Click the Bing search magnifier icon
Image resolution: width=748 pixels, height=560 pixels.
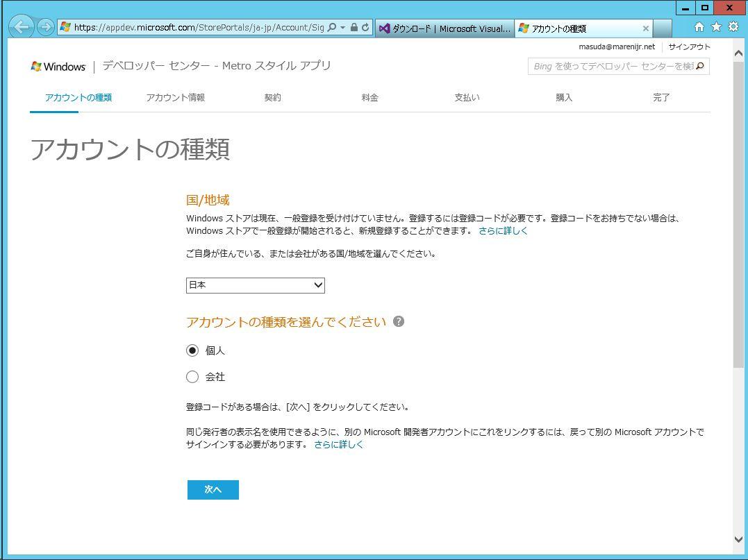coord(700,67)
